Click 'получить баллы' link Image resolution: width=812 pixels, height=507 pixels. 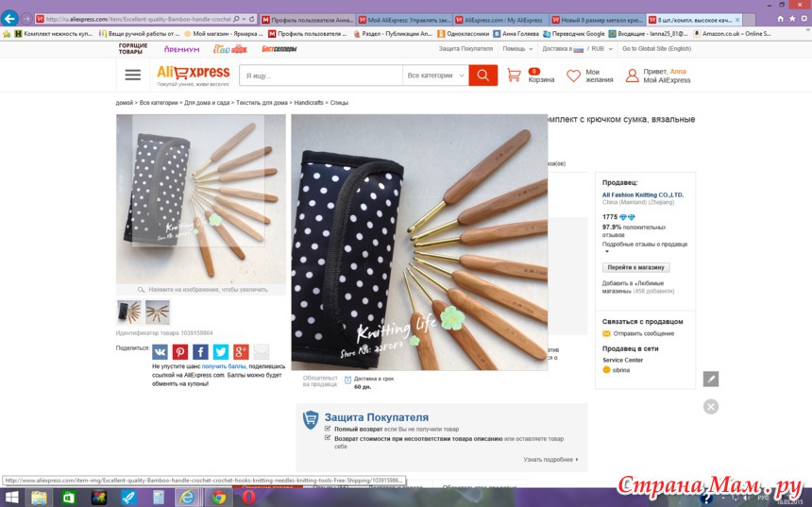pyautogui.click(x=223, y=366)
